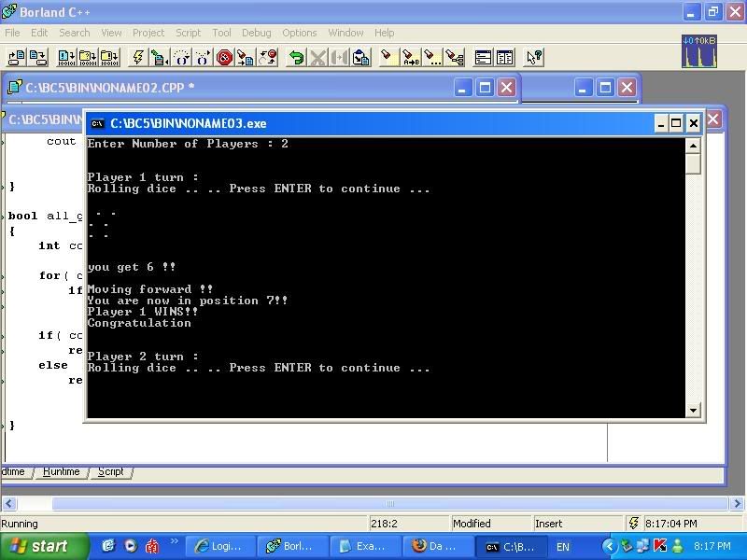Viewport: 747px width, 560px height.
Task: Click the Windows start button
Action: (42, 546)
